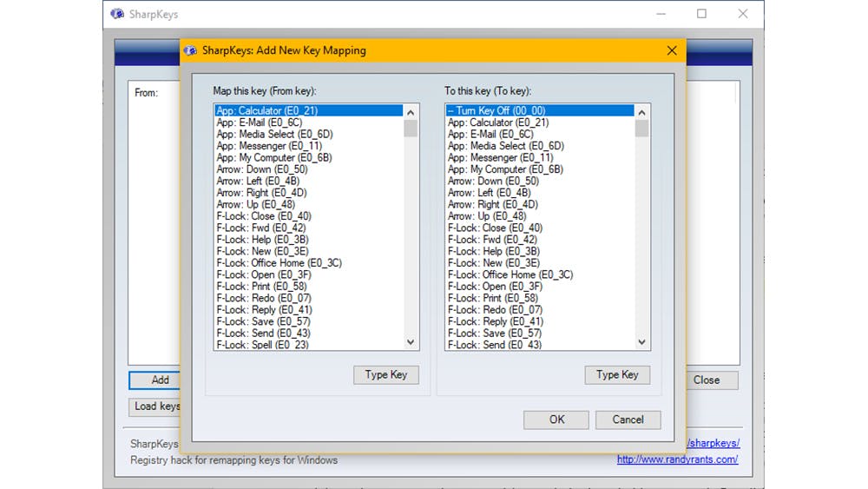
Task: Select Arrow: Up in To list
Action: coord(540,216)
